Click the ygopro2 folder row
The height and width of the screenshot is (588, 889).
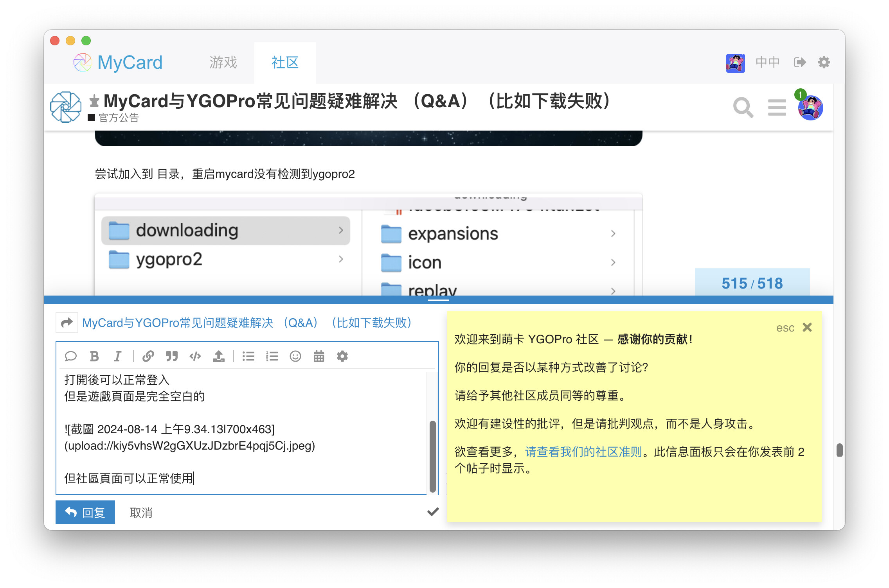point(226,259)
